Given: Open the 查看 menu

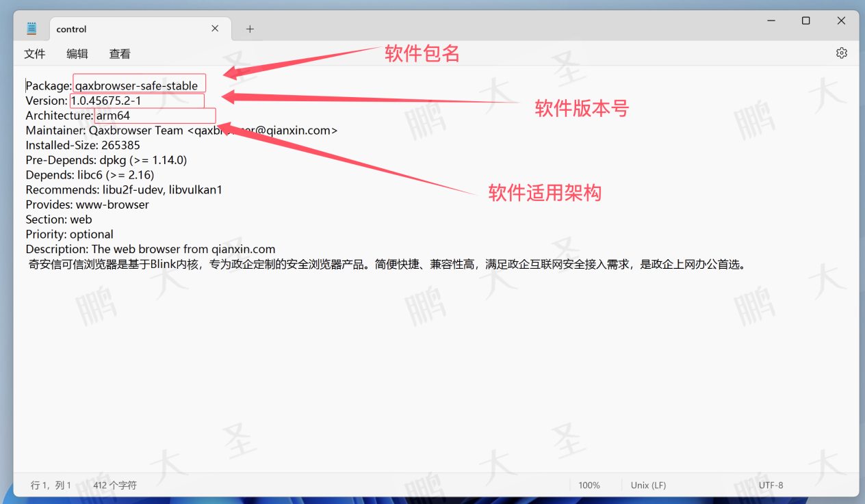Looking at the screenshot, I should pos(120,54).
